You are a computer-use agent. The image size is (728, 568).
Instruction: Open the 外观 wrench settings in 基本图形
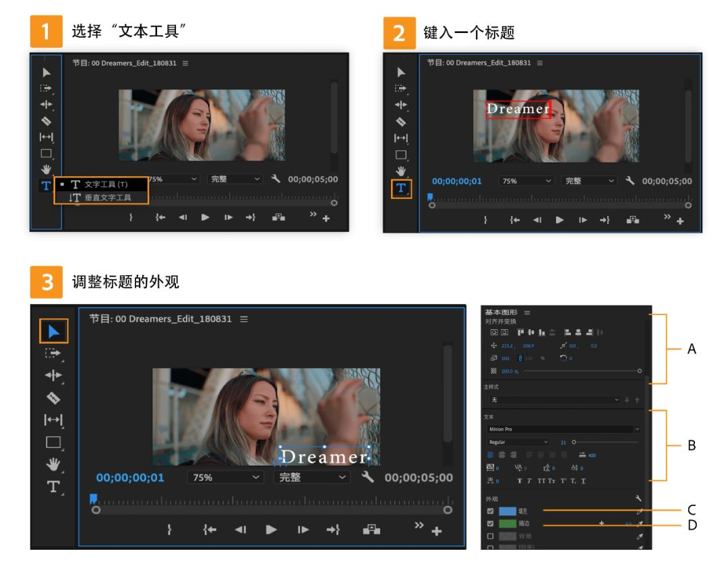[638, 498]
